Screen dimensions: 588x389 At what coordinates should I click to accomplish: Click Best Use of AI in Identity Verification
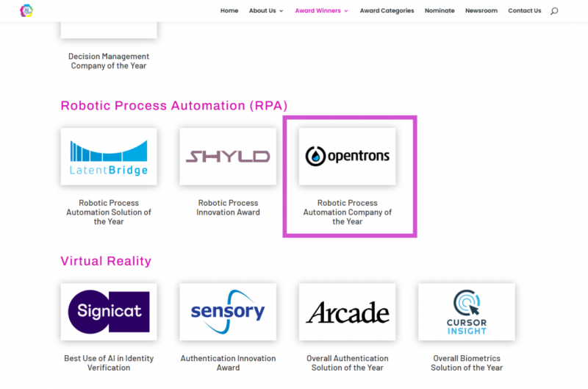tap(109, 363)
